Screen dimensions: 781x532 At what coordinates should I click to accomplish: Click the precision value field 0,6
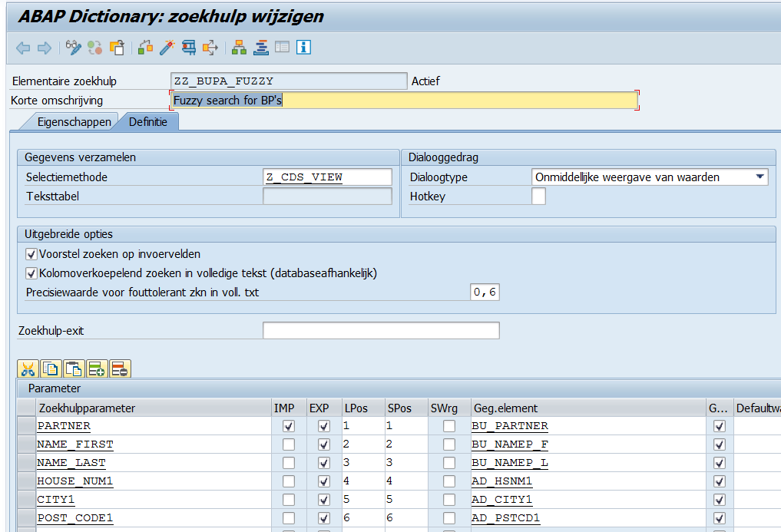pos(485,292)
